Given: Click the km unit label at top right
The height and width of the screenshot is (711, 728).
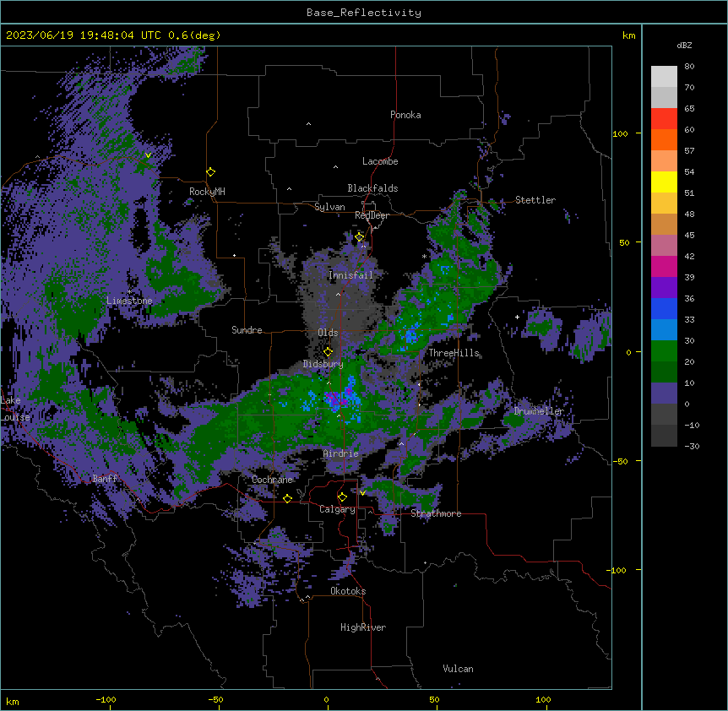Looking at the screenshot, I should [629, 35].
